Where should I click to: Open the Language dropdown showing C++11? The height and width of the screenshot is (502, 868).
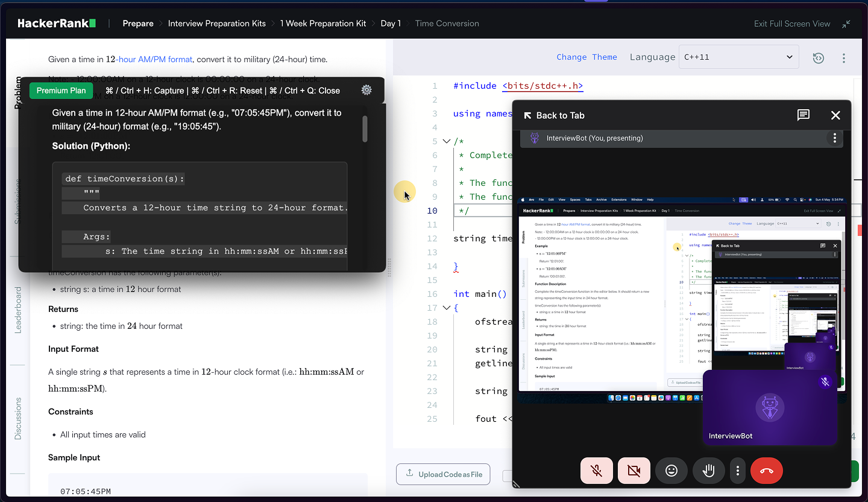pyautogui.click(x=738, y=56)
